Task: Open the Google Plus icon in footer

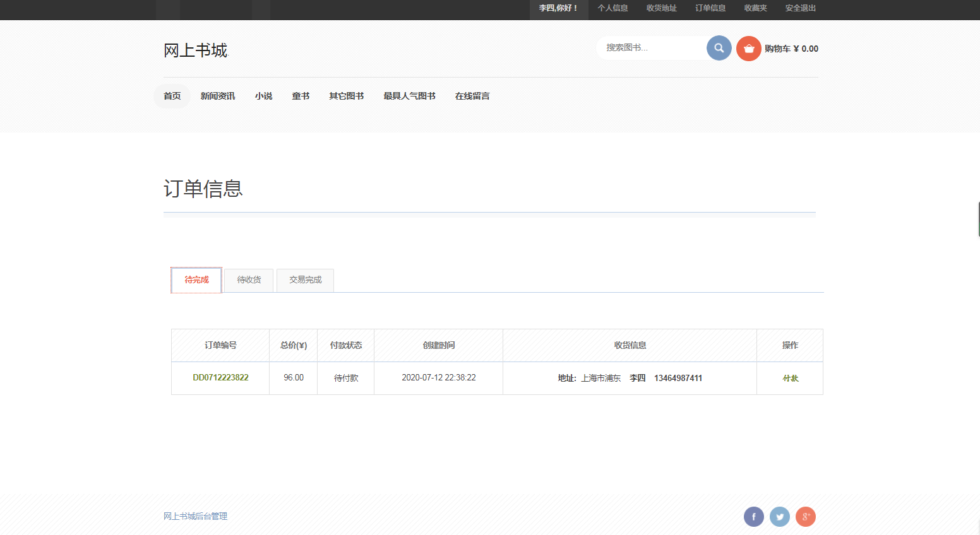Action: (x=806, y=517)
